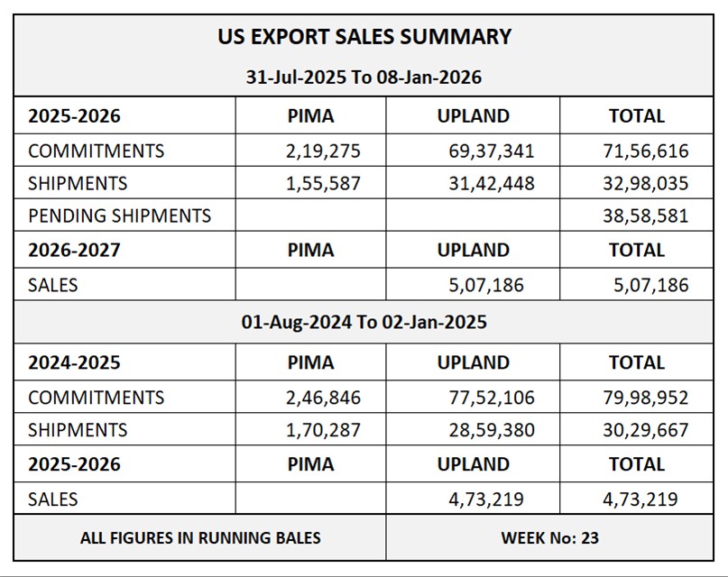728x577 pixels.
Task: Click the PIMA commitments value 2,19,275
Action: (322, 150)
